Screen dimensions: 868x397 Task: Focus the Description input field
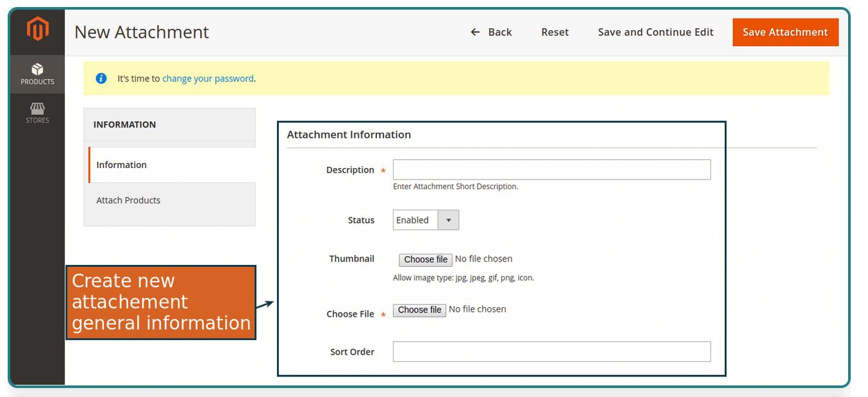coord(551,169)
